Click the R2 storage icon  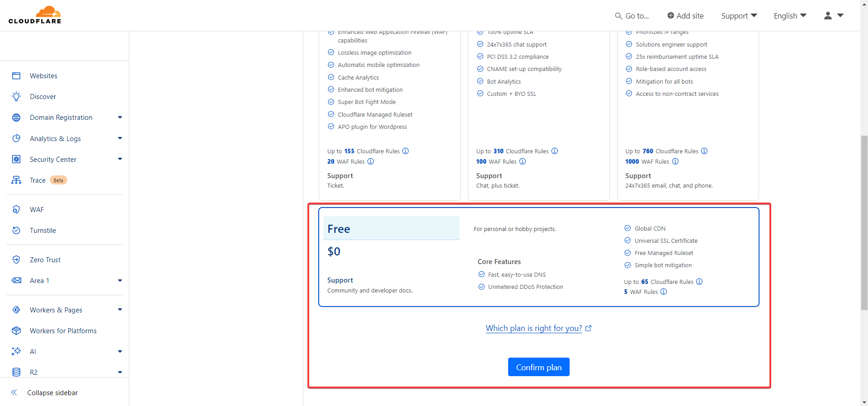point(16,372)
